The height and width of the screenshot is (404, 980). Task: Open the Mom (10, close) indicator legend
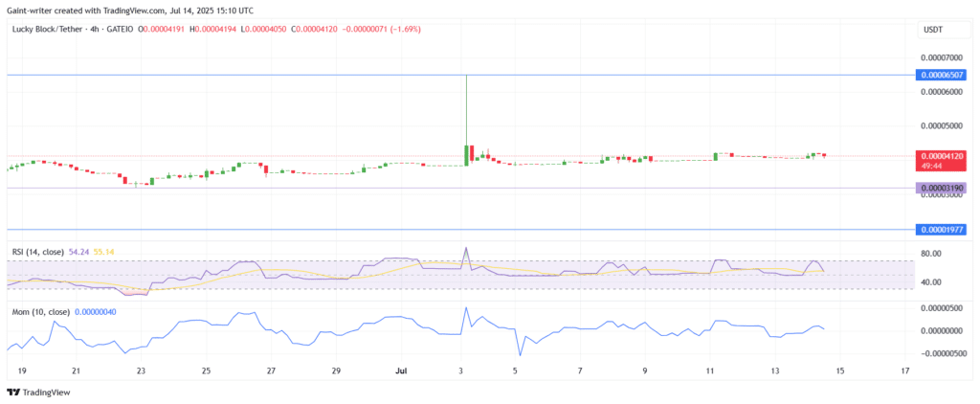(40, 311)
